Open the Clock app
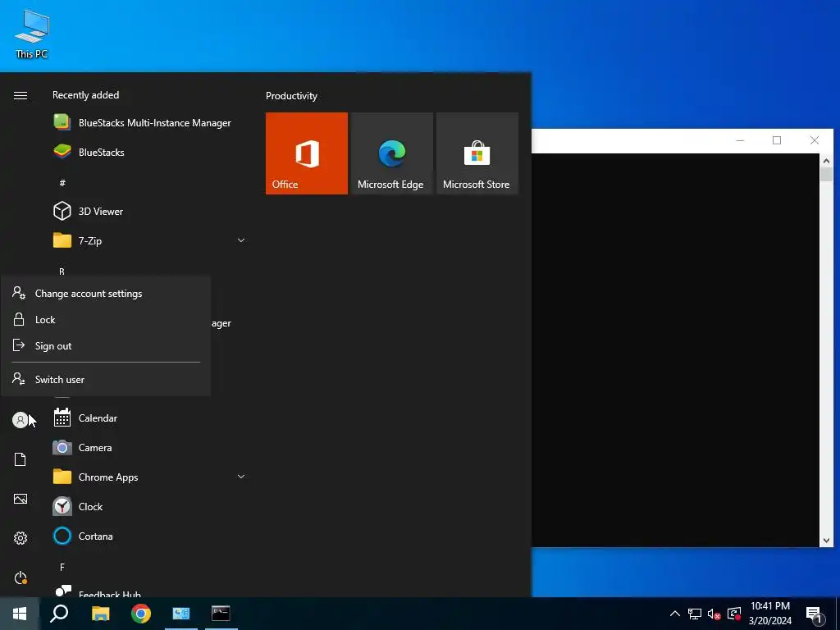 [149, 506]
